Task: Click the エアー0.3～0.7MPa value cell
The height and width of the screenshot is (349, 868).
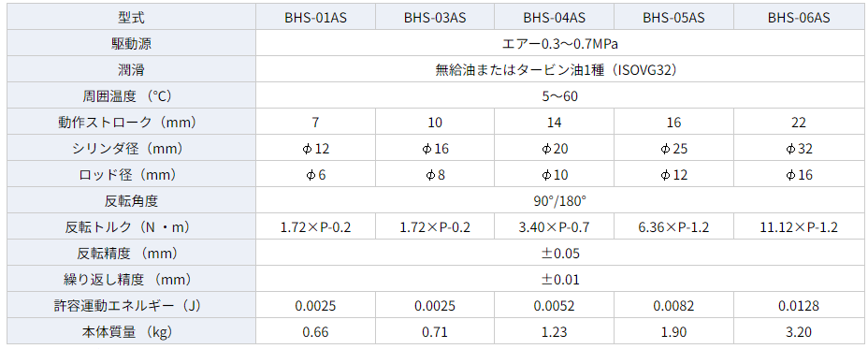Action: (x=559, y=44)
